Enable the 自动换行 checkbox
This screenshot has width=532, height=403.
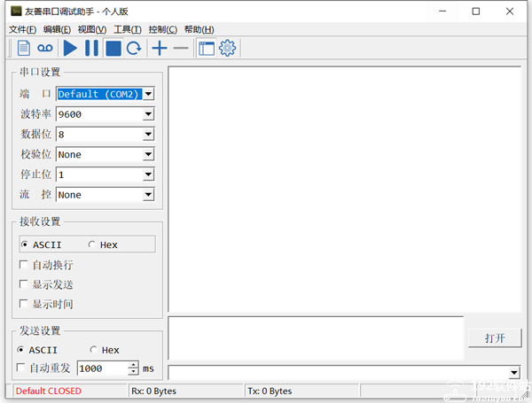click(x=23, y=265)
